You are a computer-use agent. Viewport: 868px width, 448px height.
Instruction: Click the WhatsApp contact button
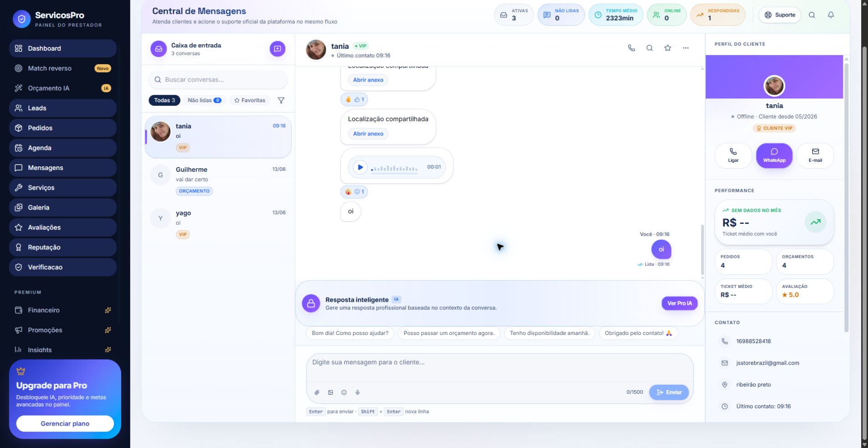774,155
